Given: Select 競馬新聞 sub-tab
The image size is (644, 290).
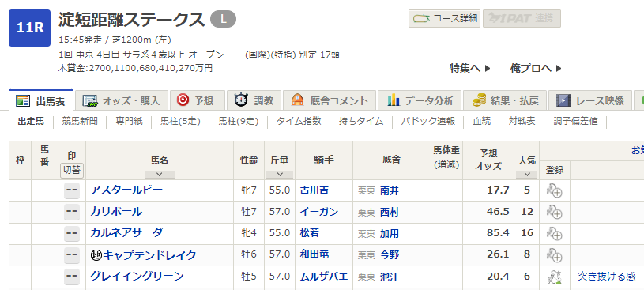Looking at the screenshot, I should click(x=80, y=121).
